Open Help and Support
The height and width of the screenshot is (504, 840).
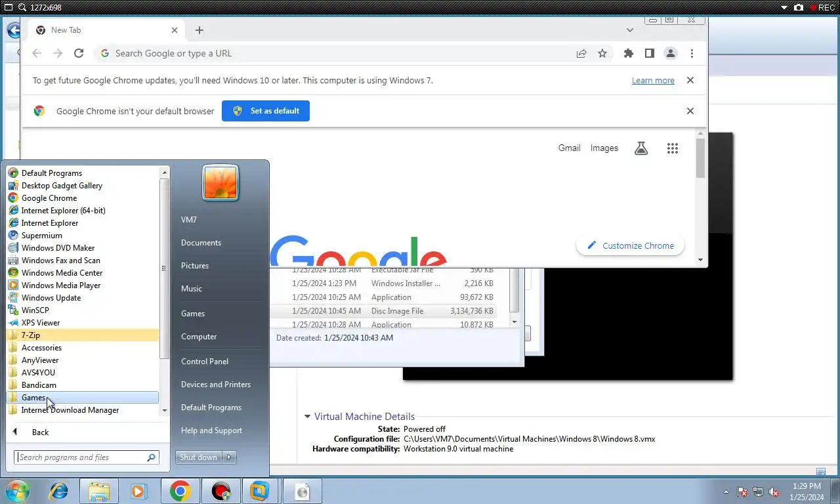click(x=211, y=430)
